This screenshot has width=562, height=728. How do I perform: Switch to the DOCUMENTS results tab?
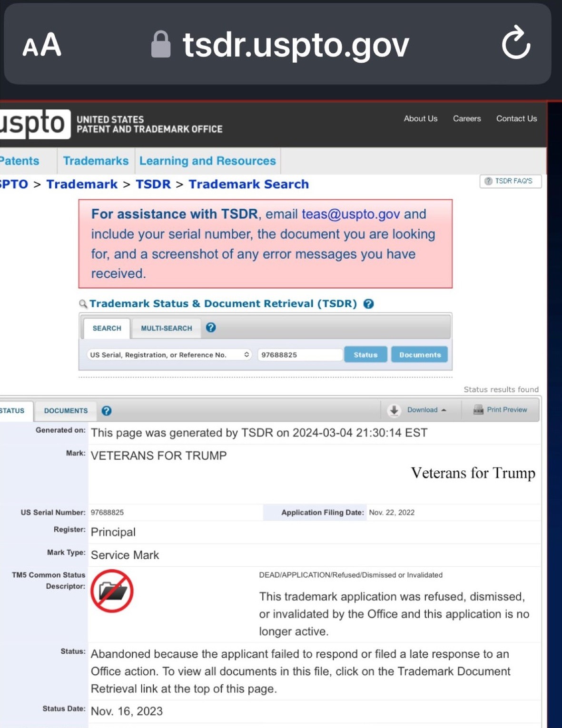tap(66, 411)
